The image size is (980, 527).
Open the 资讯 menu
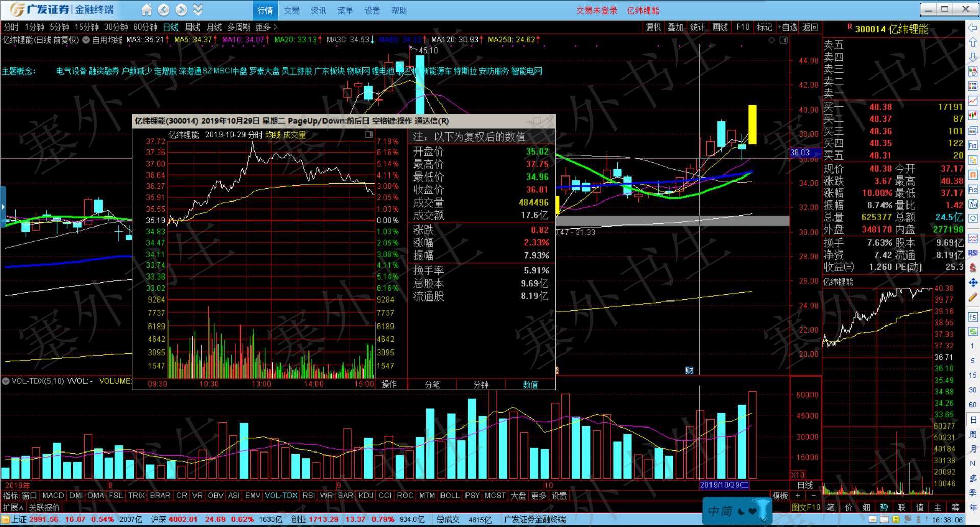tap(318, 10)
